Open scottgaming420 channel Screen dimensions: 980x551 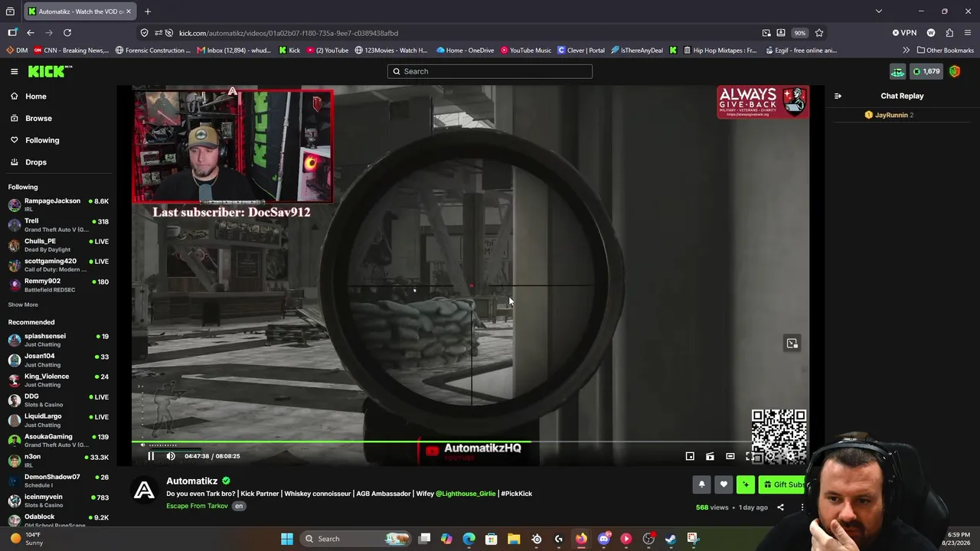click(58, 265)
